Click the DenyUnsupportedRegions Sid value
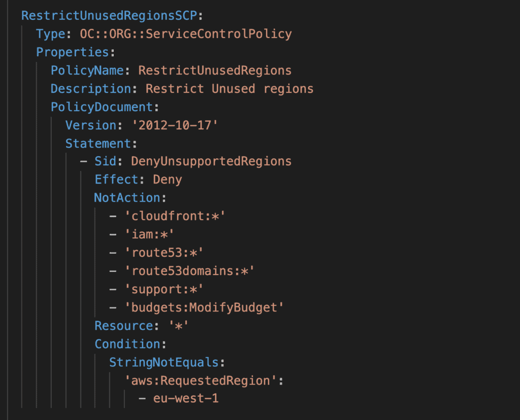The image size is (520, 420). tap(211, 162)
